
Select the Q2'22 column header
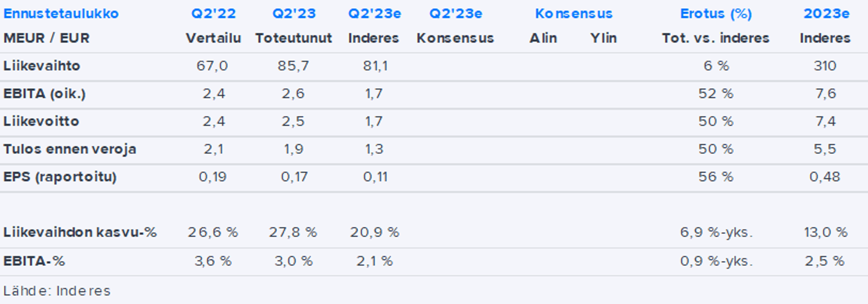(x=213, y=14)
